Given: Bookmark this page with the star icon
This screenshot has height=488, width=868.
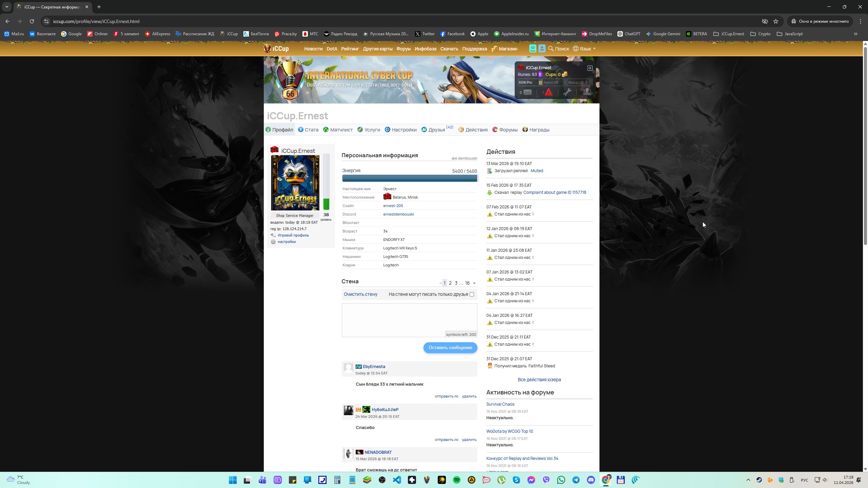Looking at the screenshot, I should pos(776,21).
